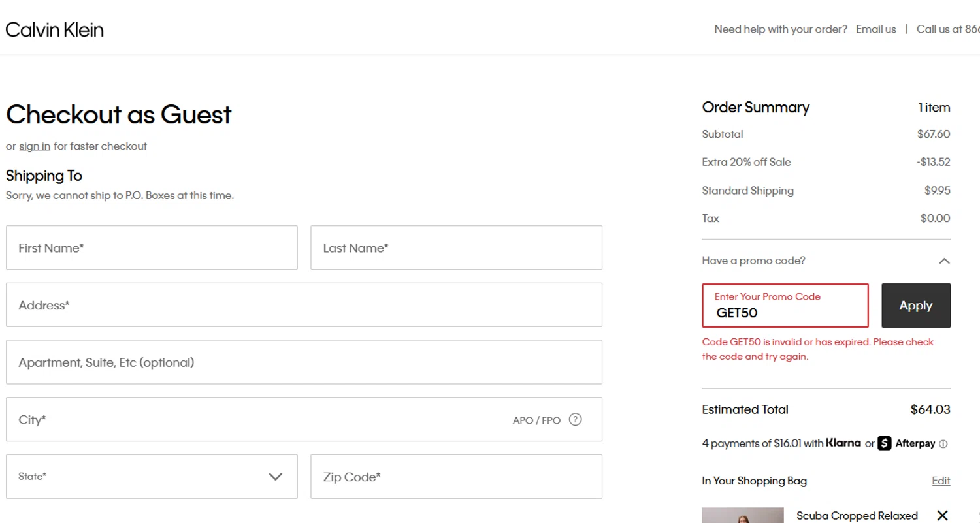Click the APO / FPO label

tap(536, 420)
